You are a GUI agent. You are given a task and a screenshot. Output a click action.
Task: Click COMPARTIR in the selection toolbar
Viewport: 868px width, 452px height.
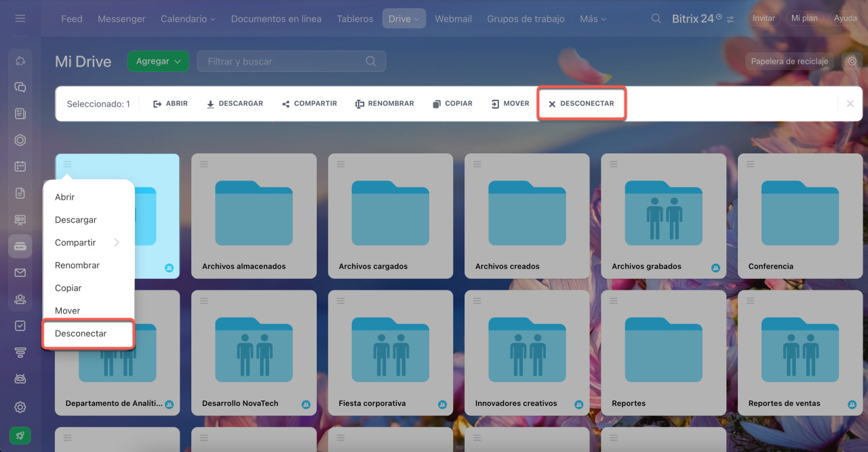pos(309,104)
